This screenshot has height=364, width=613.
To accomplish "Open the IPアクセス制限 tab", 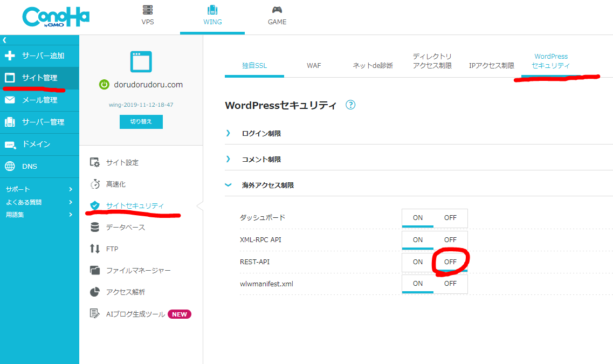I will [x=491, y=65].
